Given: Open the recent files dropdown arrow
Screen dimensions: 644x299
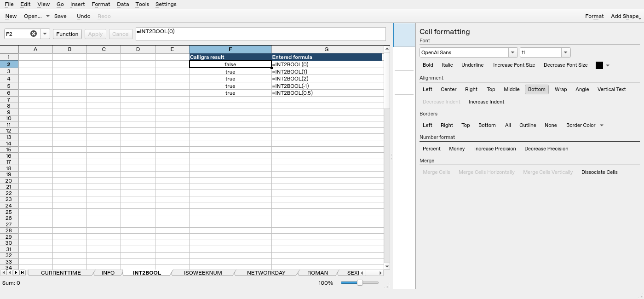Looking at the screenshot, I should (x=47, y=16).
